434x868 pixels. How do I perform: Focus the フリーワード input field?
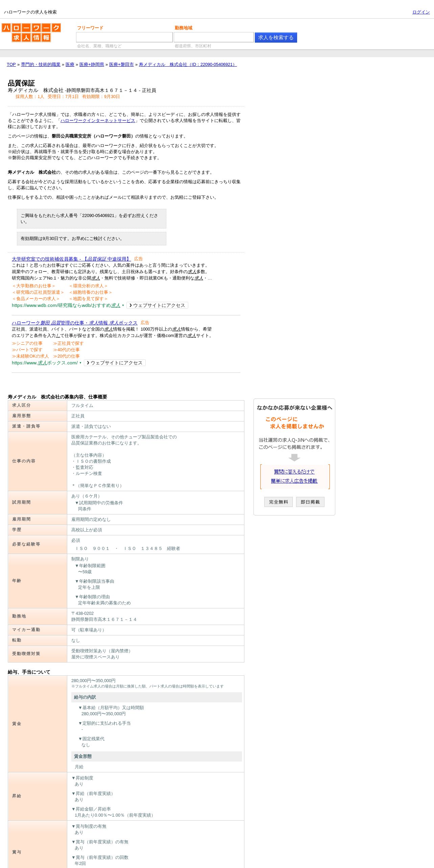click(124, 37)
